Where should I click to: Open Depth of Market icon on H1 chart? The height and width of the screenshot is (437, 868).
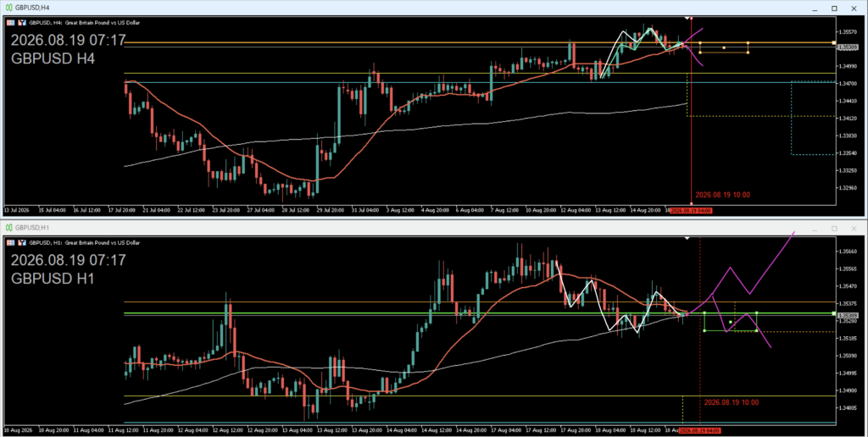click(x=22, y=242)
